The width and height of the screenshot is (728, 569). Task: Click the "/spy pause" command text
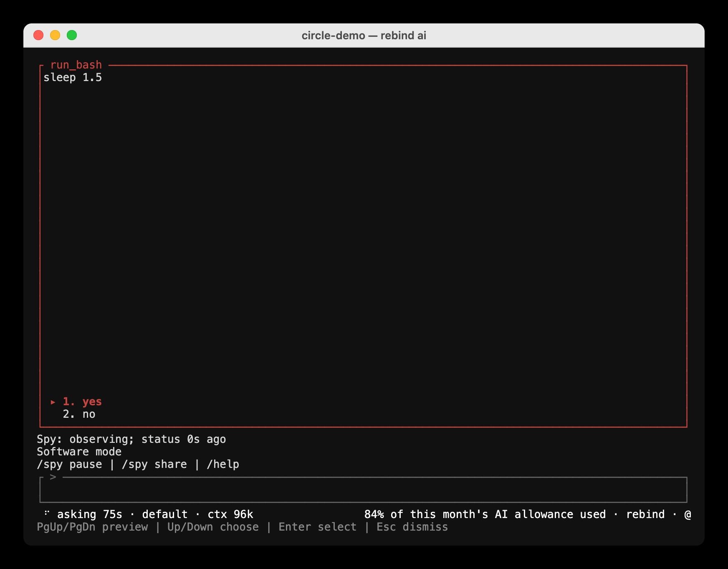[x=69, y=464]
